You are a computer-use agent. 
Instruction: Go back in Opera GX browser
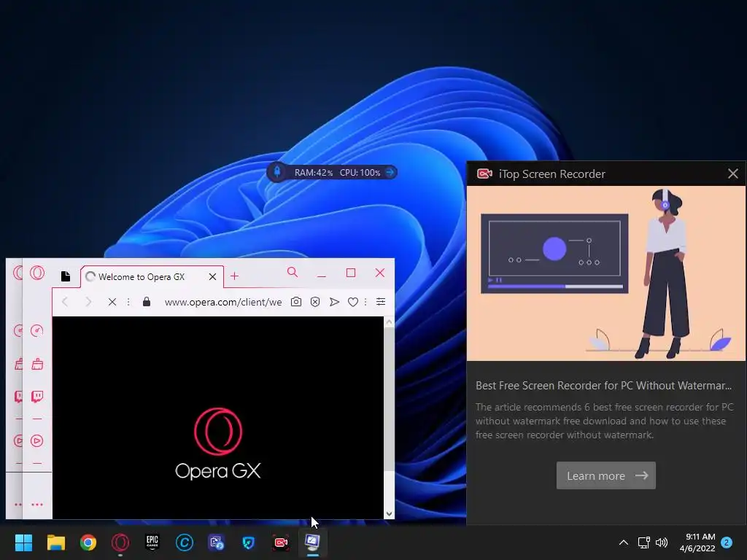pyautogui.click(x=65, y=302)
